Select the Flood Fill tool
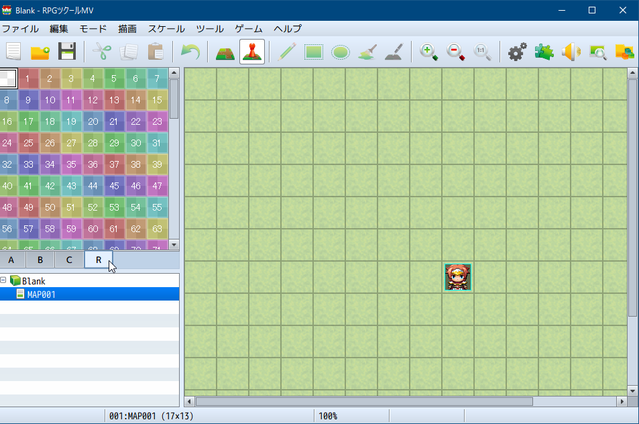 coord(367,52)
